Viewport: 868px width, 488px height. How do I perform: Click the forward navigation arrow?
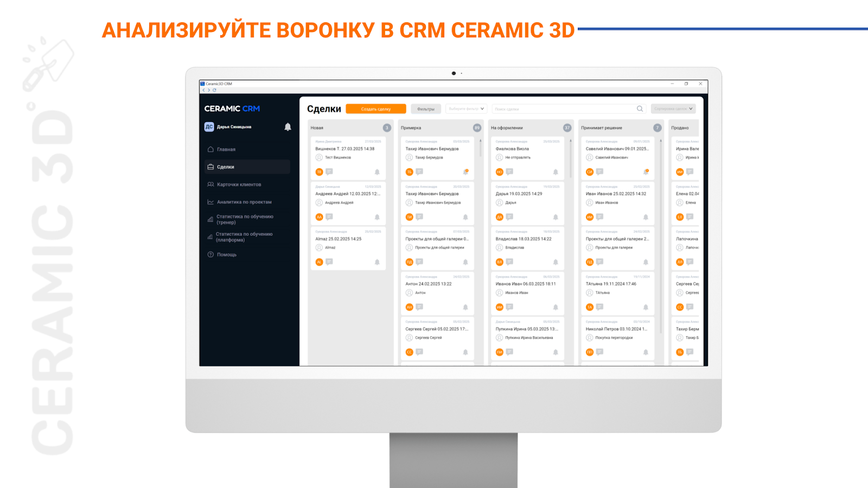coord(209,90)
